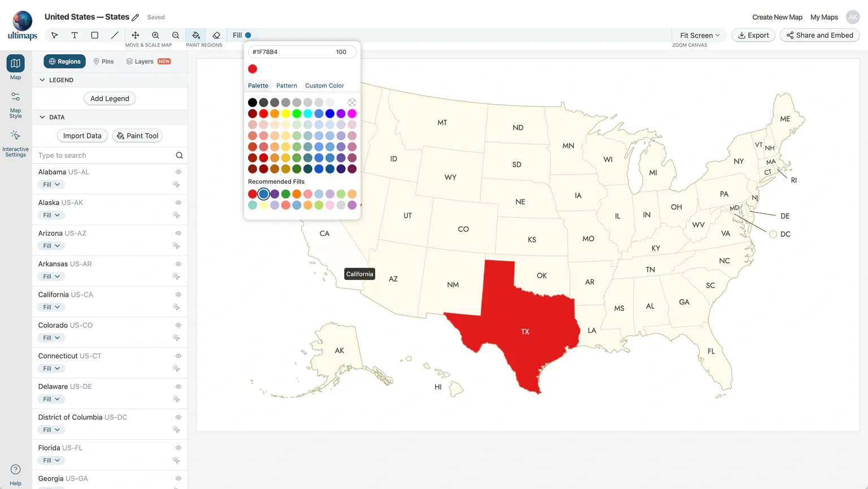Click the Export button
Image resolution: width=868 pixels, height=489 pixels.
(x=753, y=35)
